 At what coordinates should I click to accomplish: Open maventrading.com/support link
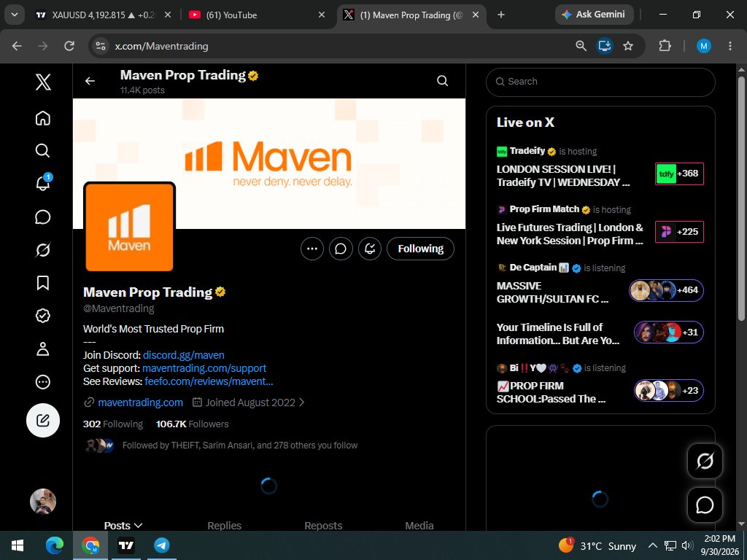[204, 368]
